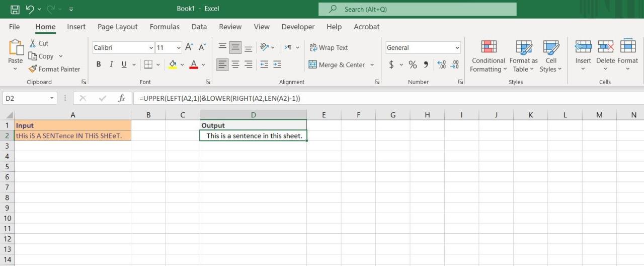
Task: Switch to the Data tab
Action: pyautogui.click(x=199, y=27)
